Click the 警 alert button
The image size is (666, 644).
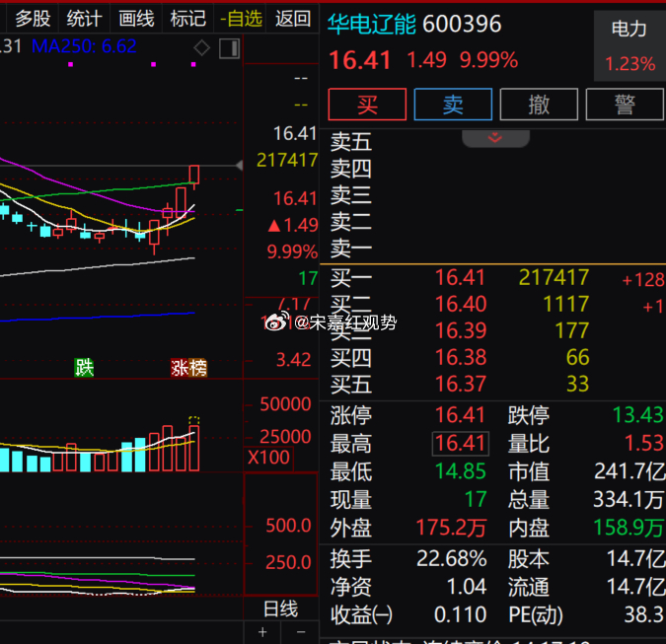(x=625, y=105)
